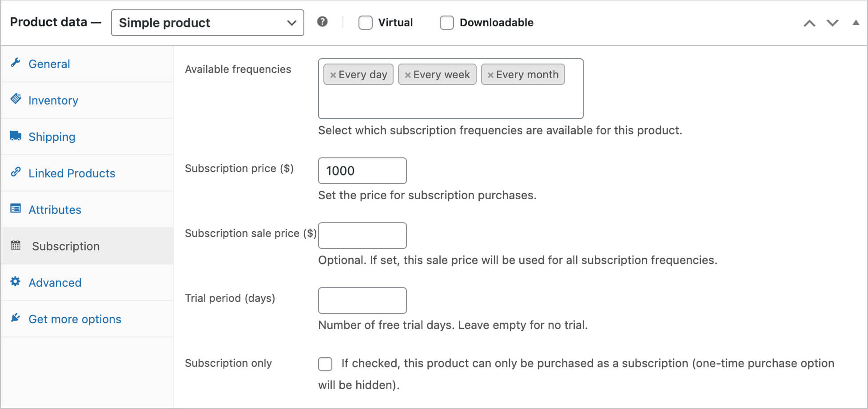Viewport: 868px width, 409px height.
Task: Click the Advanced gear icon
Action: click(16, 281)
